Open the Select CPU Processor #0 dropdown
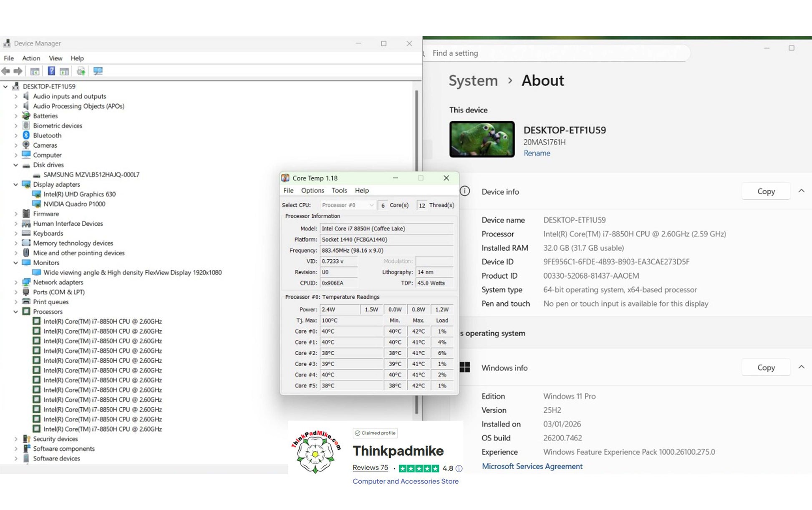The width and height of the screenshot is (812, 510). [348, 205]
